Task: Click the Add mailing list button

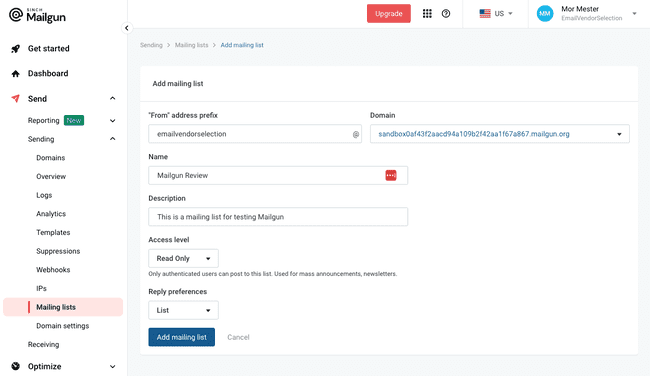Action: pos(182,337)
